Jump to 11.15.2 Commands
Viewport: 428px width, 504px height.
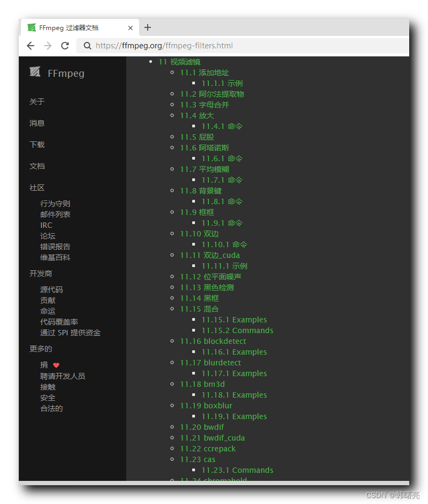click(237, 330)
